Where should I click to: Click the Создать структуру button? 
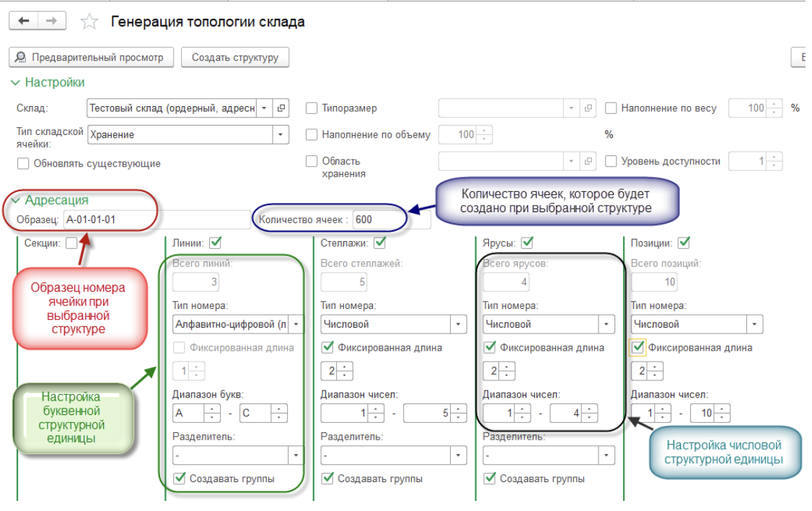pyautogui.click(x=234, y=57)
